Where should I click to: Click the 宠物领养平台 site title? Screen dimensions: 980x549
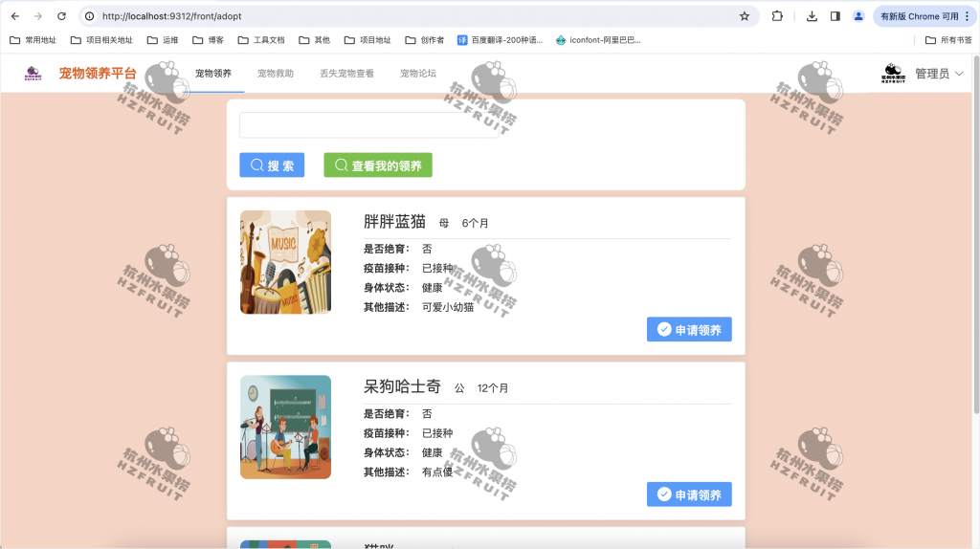click(x=98, y=73)
